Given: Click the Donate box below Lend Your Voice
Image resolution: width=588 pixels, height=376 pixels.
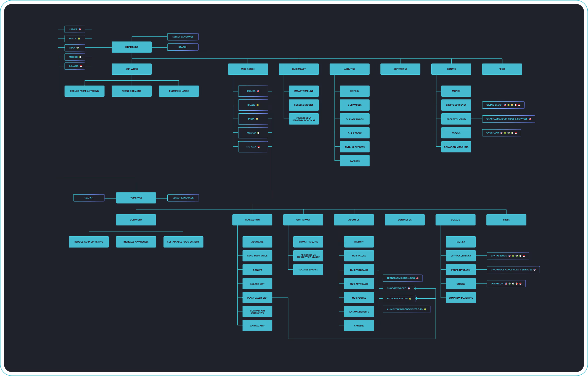Looking at the screenshot, I should point(257,270).
